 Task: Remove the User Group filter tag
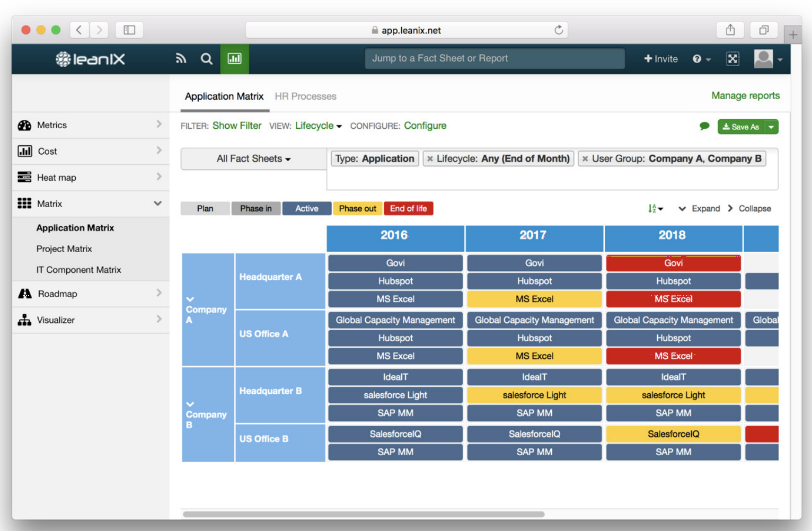point(585,159)
